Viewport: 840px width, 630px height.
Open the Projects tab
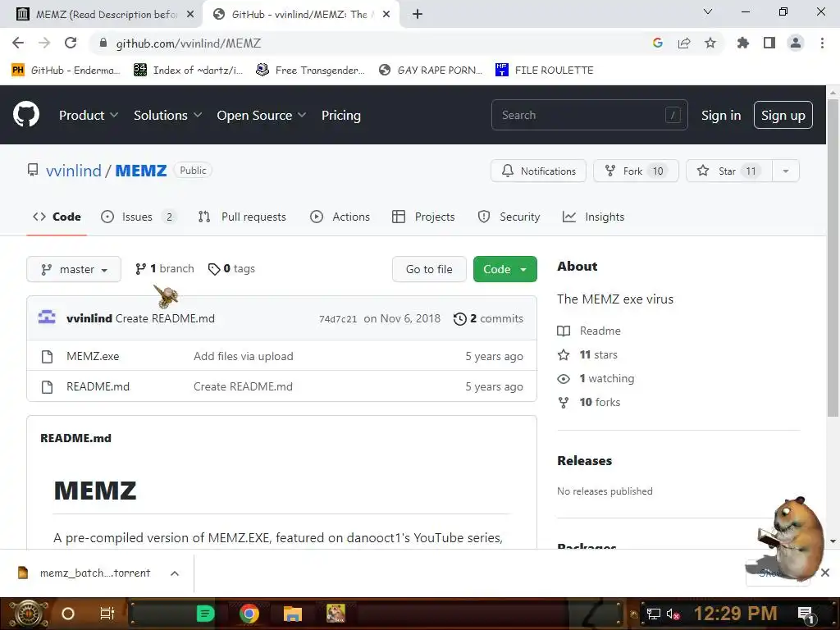pyautogui.click(x=423, y=217)
